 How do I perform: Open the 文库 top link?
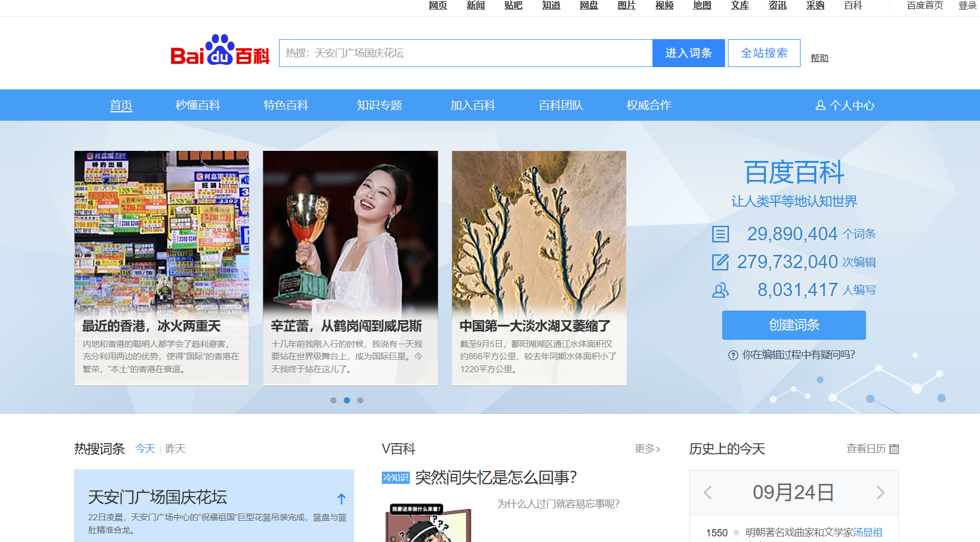click(740, 6)
